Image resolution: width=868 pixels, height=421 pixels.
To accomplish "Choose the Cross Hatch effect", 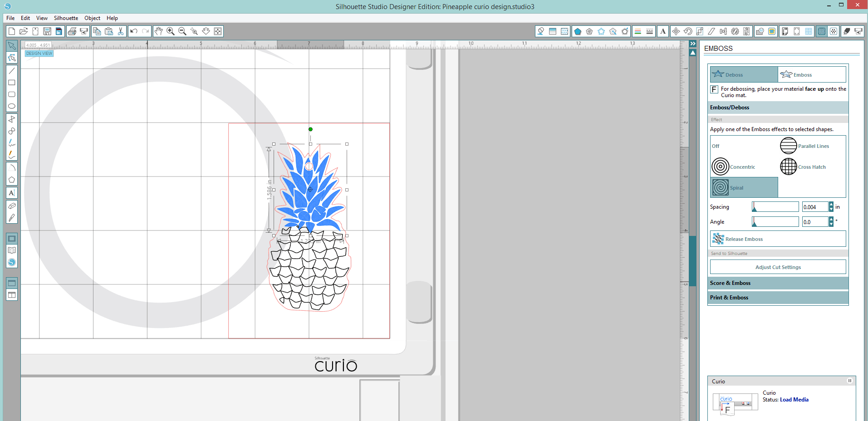I will click(x=789, y=166).
